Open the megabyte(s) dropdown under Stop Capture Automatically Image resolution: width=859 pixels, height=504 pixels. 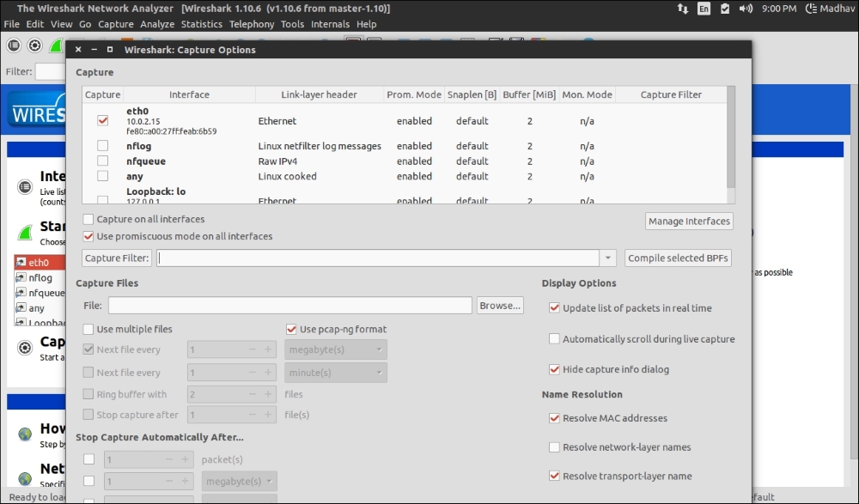coord(240,482)
